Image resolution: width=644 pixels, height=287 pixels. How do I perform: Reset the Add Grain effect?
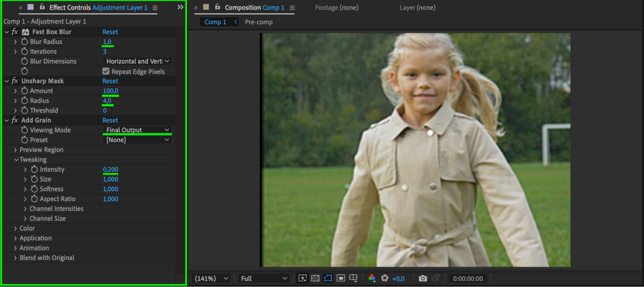point(110,120)
